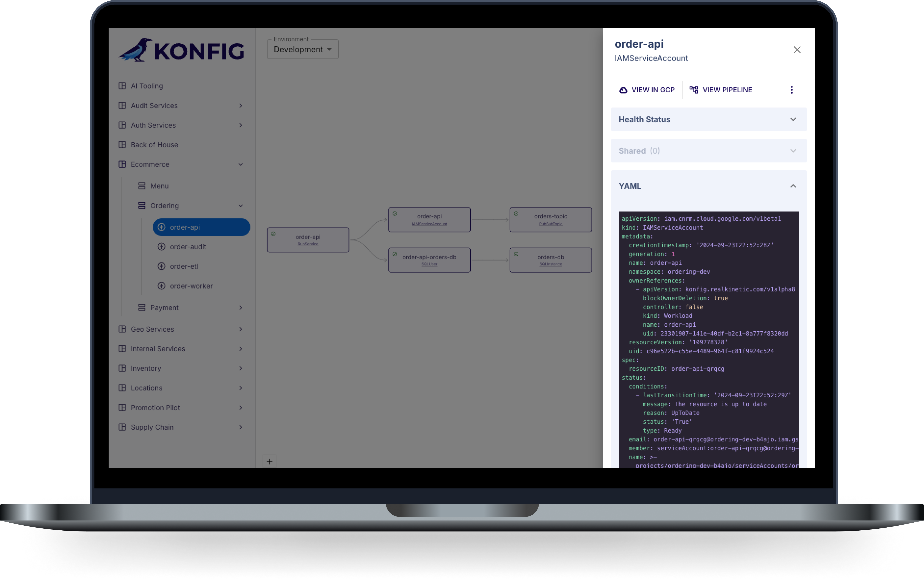
Task: Click the Locations platform icon
Action: point(122,388)
